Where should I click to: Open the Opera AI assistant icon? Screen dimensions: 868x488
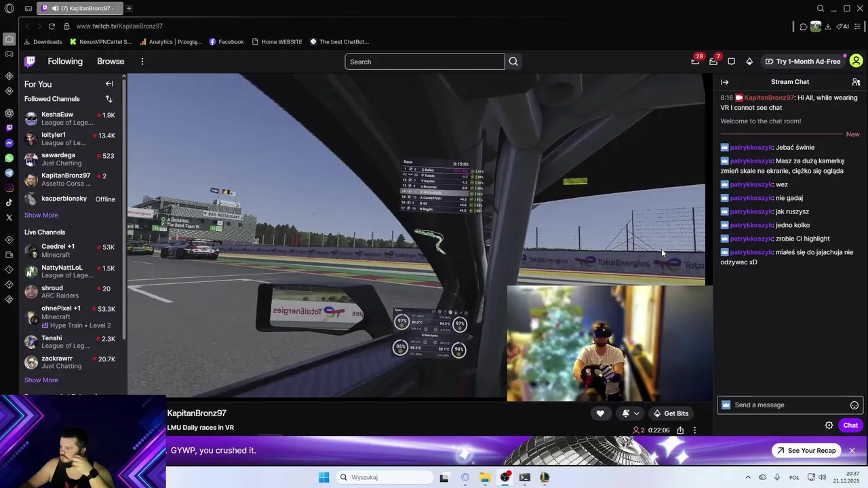(x=842, y=26)
